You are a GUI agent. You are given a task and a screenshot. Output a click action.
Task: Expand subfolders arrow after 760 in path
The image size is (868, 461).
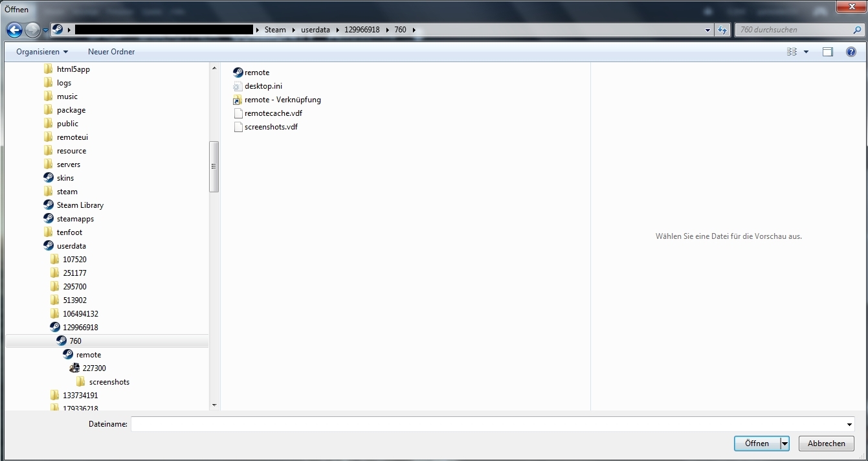click(x=414, y=30)
